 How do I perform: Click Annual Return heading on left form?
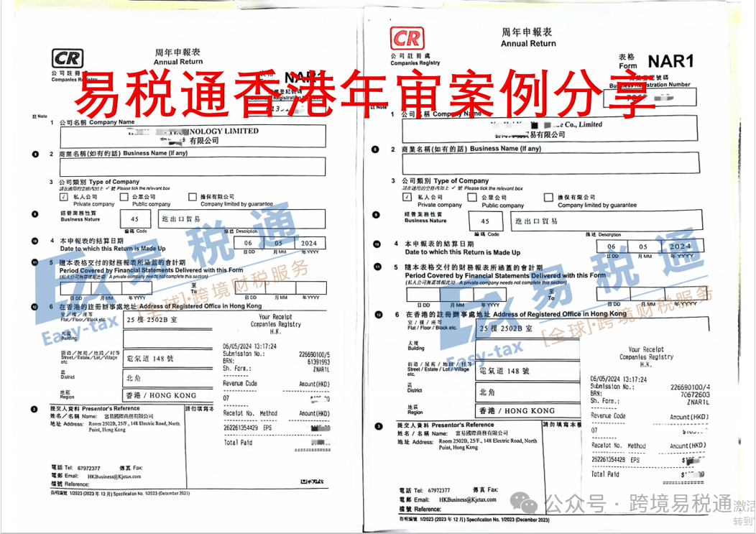point(178,62)
